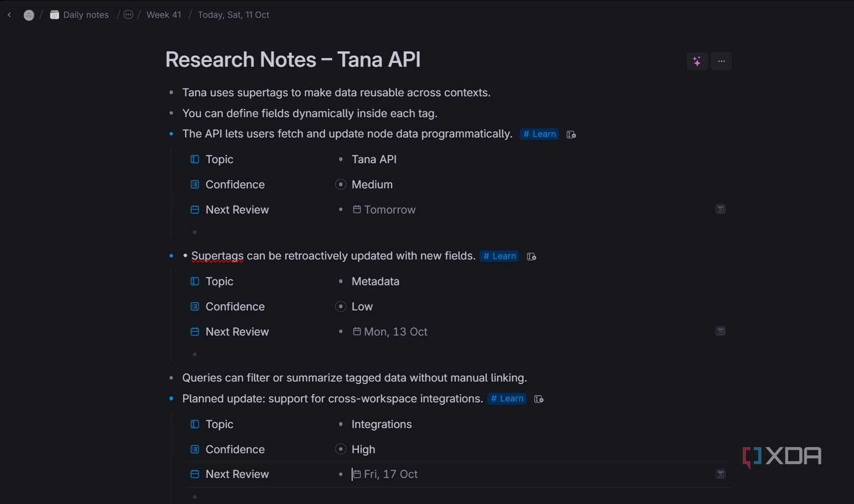
Task: Open the more options ellipsis icon
Action: 721,61
